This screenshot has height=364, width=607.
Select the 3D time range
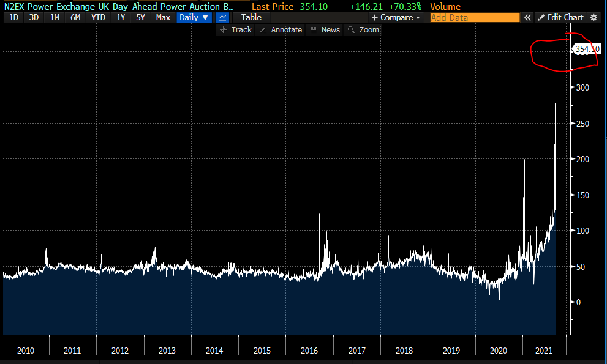(34, 17)
